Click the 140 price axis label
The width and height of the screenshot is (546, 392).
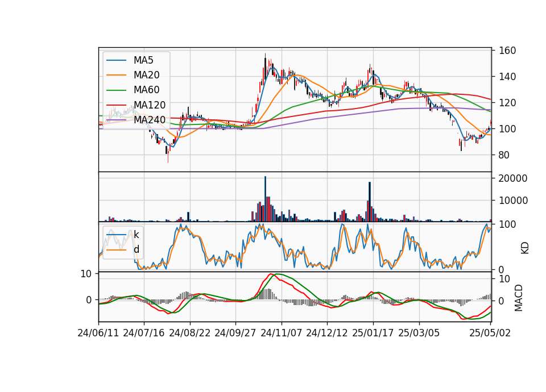pos(507,77)
